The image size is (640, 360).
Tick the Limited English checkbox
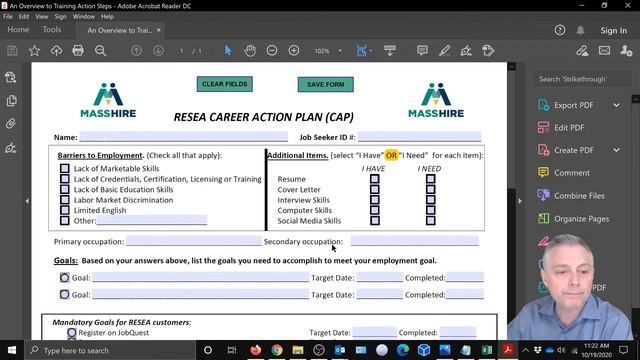pos(64,210)
